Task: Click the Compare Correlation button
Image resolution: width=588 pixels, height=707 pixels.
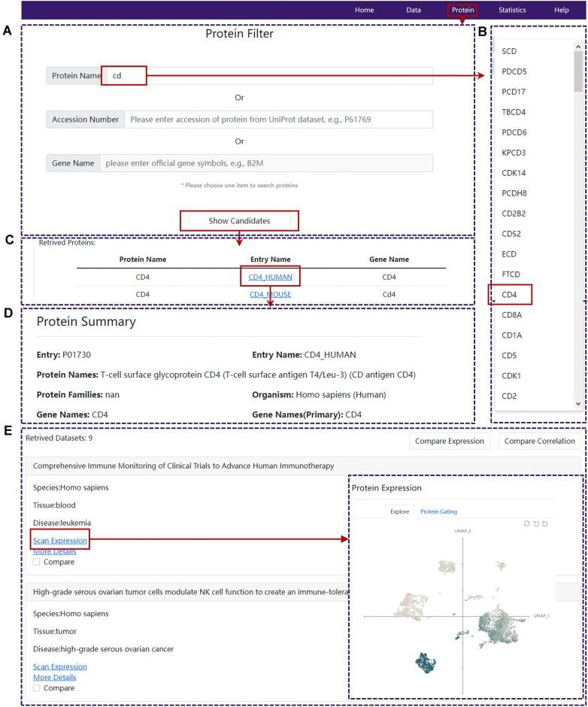Action: (x=539, y=441)
